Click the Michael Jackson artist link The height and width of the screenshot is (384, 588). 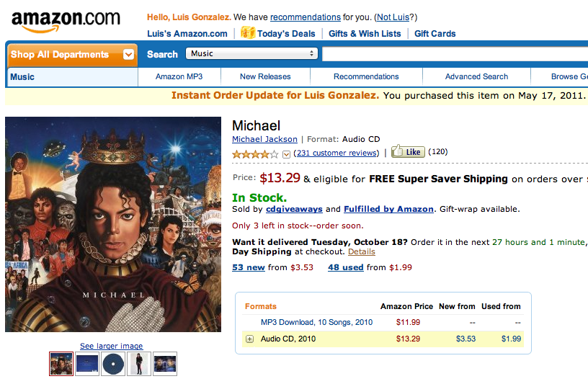coord(264,139)
